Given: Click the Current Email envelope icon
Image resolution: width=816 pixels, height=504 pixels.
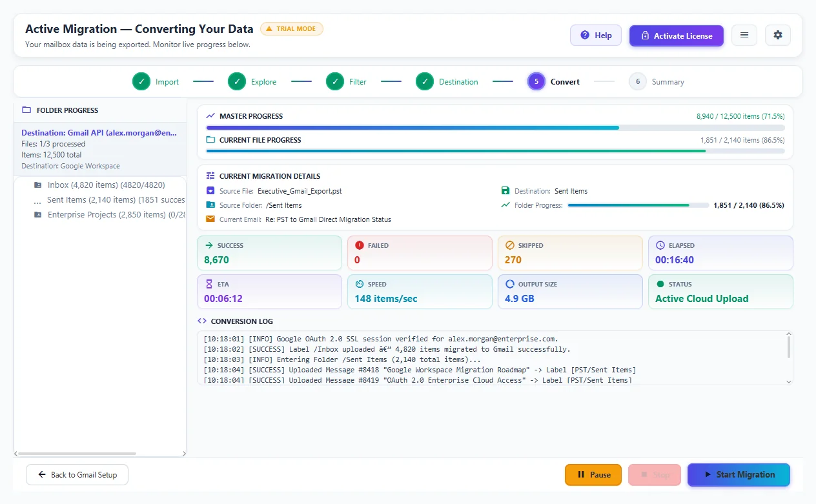Looking at the screenshot, I should pos(210,219).
